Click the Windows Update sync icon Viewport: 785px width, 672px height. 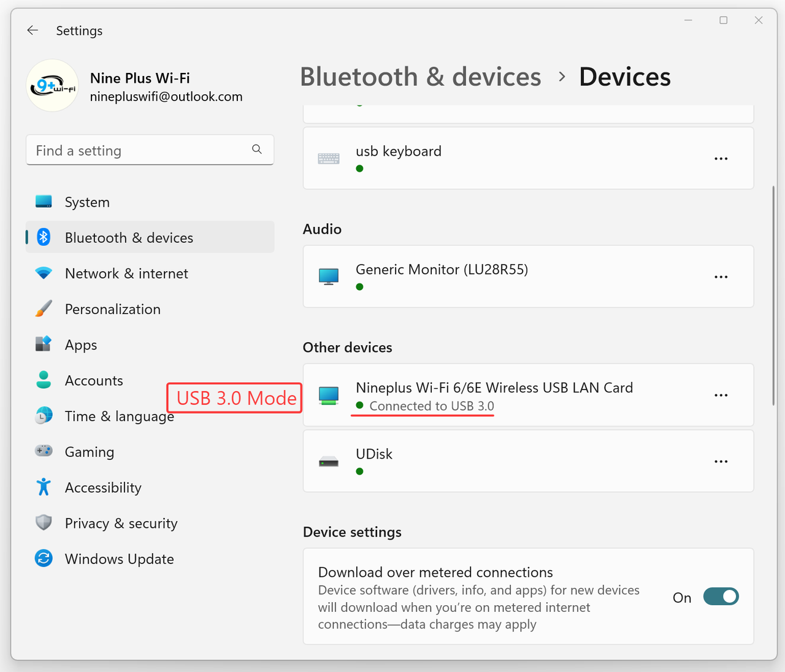click(44, 558)
